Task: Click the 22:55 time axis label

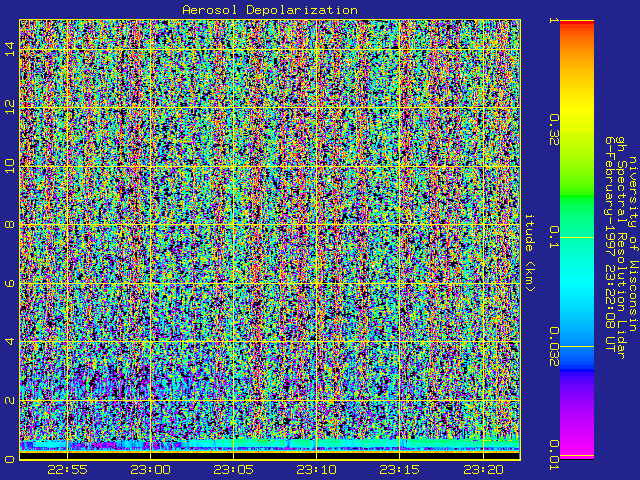Action: (x=67, y=470)
